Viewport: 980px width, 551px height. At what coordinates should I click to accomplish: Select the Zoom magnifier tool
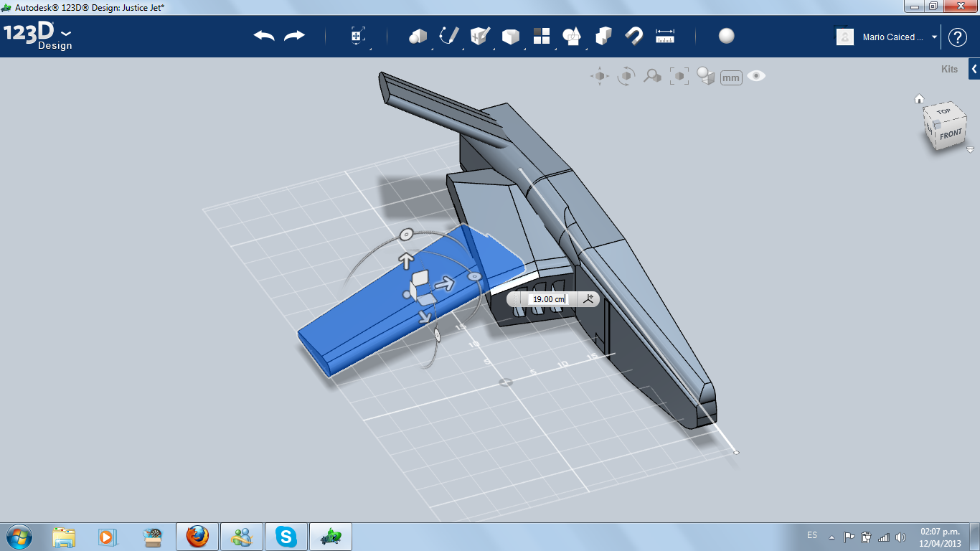click(x=652, y=76)
